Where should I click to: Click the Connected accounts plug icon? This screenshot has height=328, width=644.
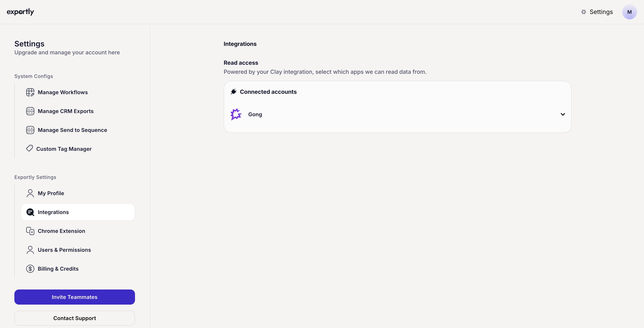coord(234,92)
